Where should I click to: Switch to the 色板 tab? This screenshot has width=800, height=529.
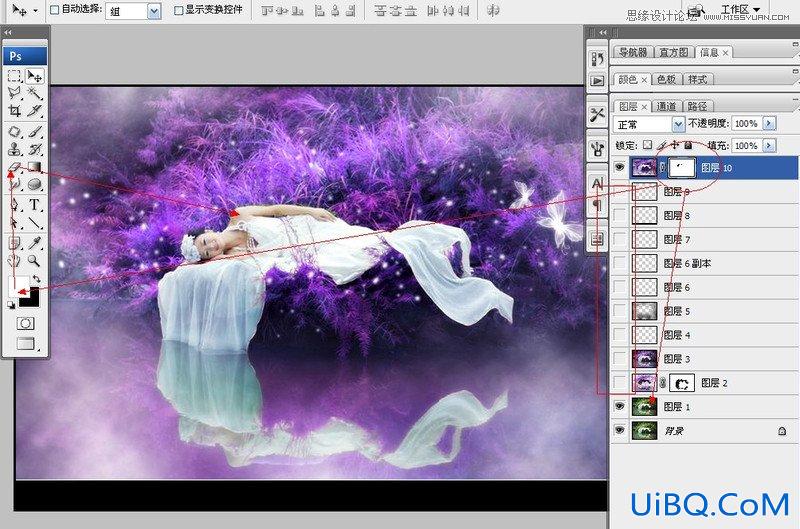click(666, 79)
